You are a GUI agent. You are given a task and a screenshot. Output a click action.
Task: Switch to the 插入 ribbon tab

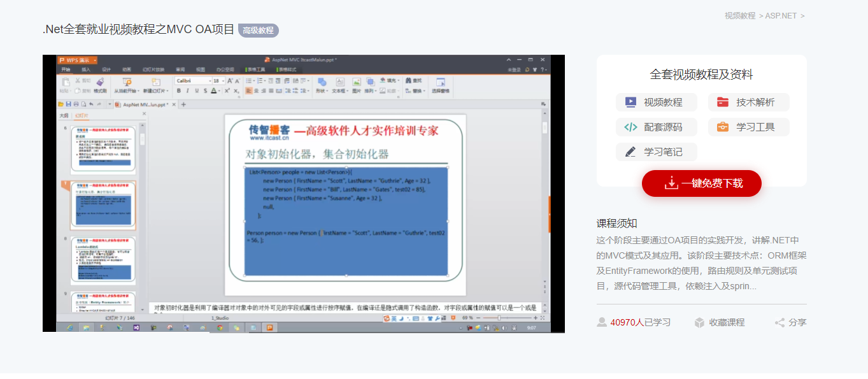85,69
